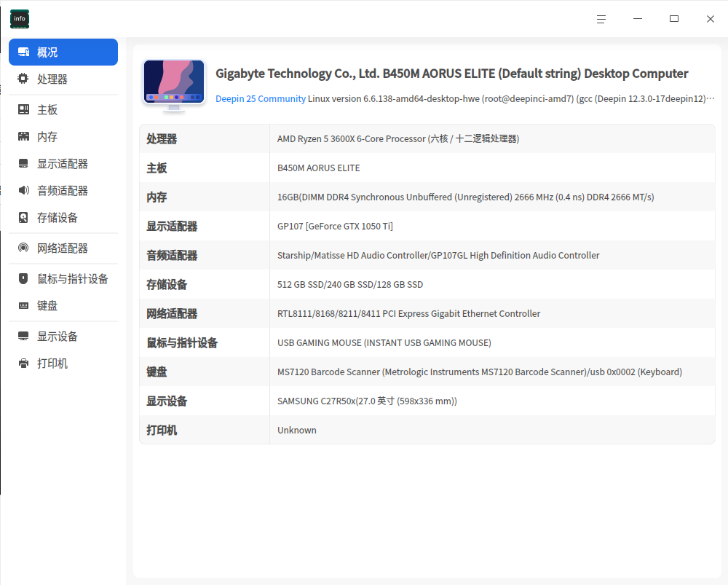Click the 打印机 printer icon
728x585 pixels.
pos(23,364)
